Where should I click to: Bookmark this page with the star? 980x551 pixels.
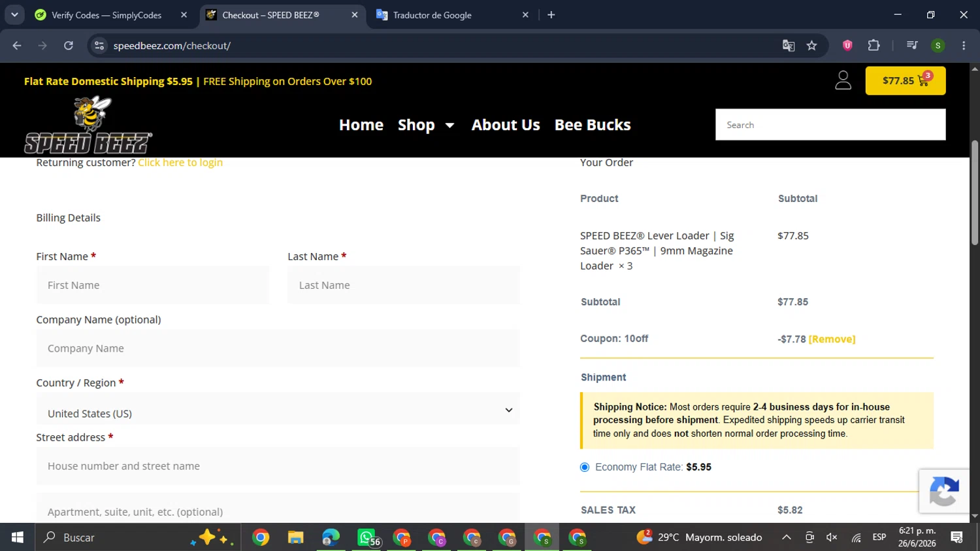(x=812, y=46)
